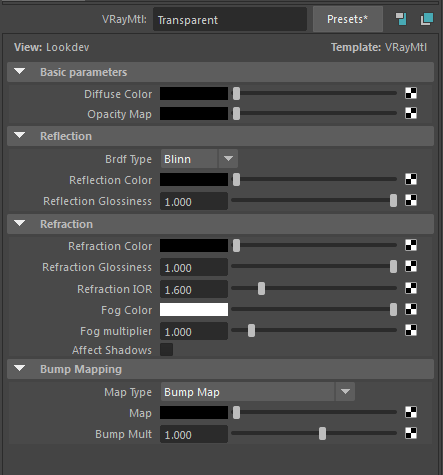
Task: Click map checker icon for Refraction Glossiness
Action: (411, 267)
